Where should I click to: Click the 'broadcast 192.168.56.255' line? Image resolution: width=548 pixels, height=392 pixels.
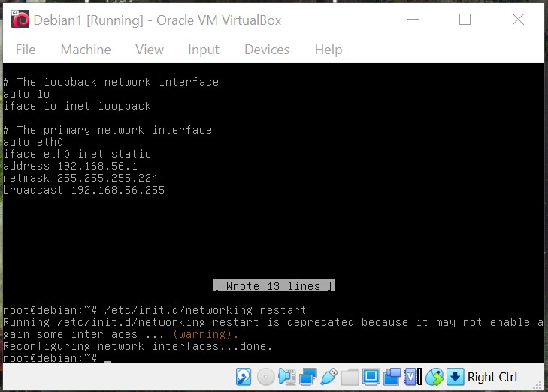[84, 190]
